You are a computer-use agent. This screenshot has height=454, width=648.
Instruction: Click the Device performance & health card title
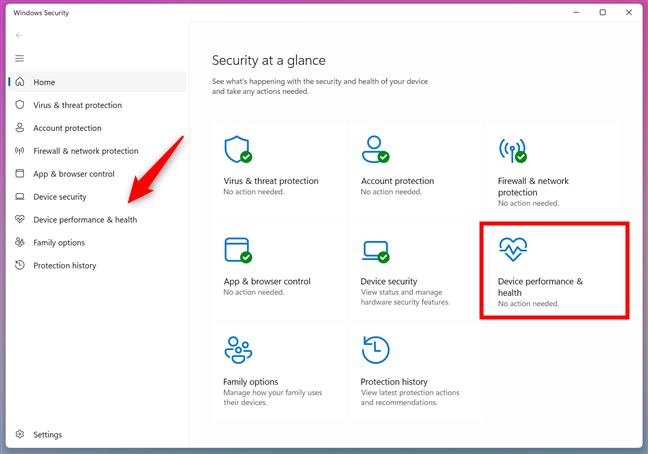pos(540,287)
